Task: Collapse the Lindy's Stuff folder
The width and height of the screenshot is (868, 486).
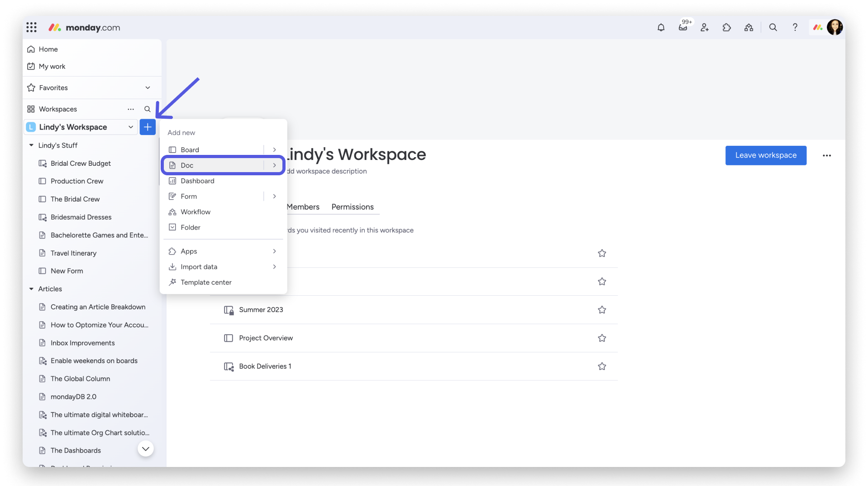Action: click(x=31, y=145)
